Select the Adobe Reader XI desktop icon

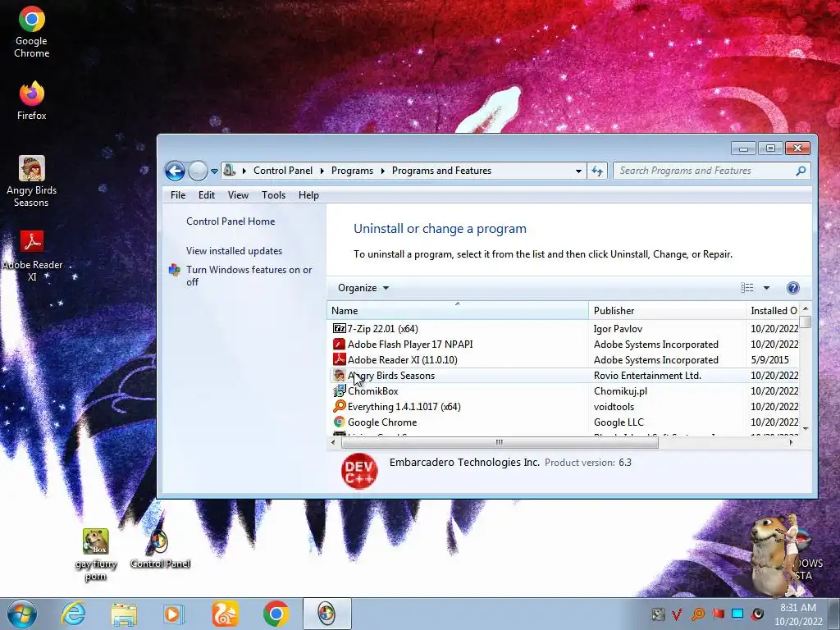click(32, 256)
